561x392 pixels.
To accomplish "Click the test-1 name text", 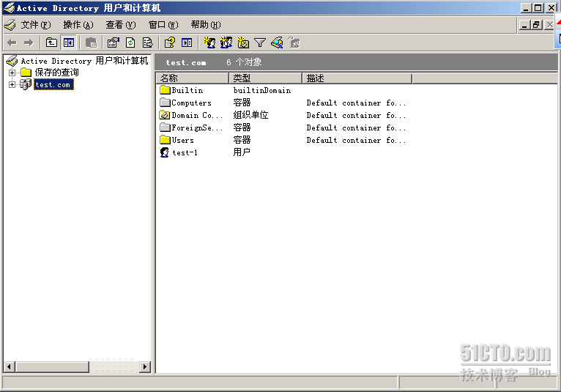I will pos(185,152).
